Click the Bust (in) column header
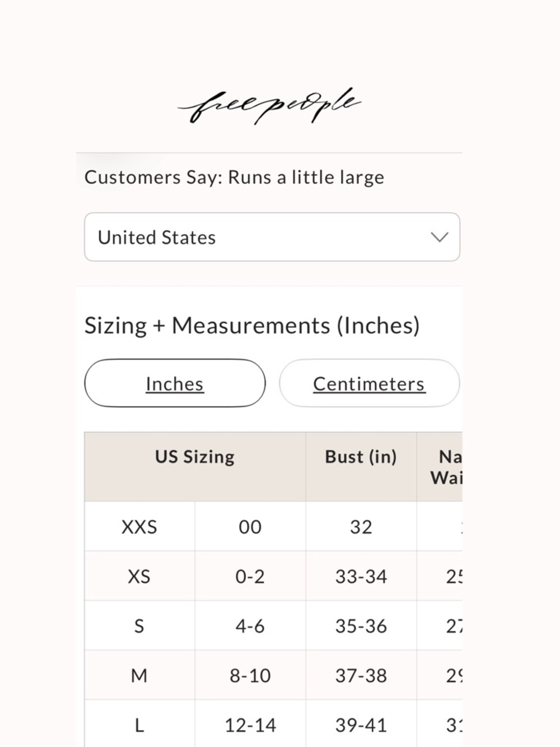The height and width of the screenshot is (747, 560). [361, 457]
